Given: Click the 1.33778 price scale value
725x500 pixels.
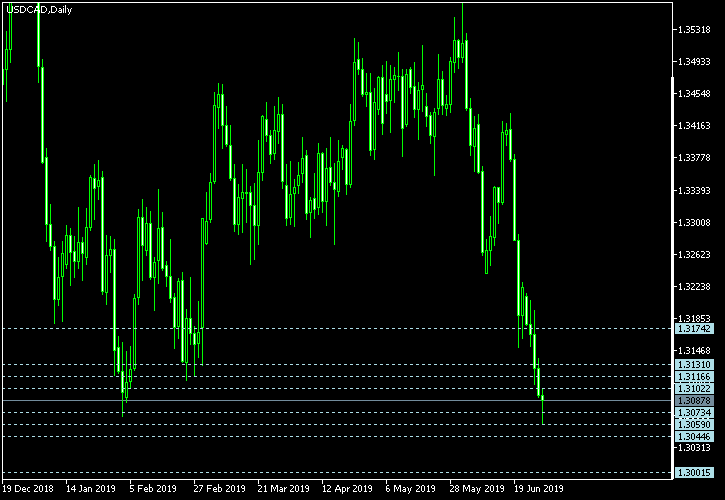Looking at the screenshot, I should [x=694, y=158].
